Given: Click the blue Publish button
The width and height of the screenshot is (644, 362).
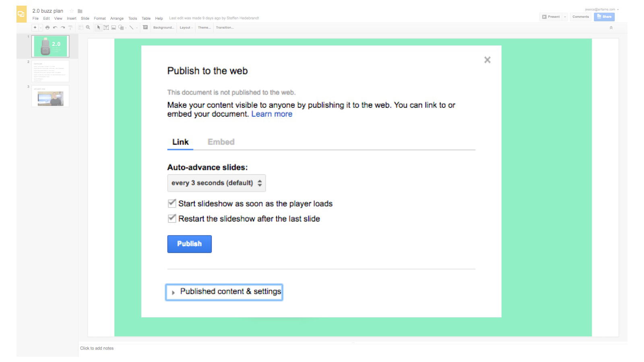Looking at the screenshot, I should (x=190, y=244).
